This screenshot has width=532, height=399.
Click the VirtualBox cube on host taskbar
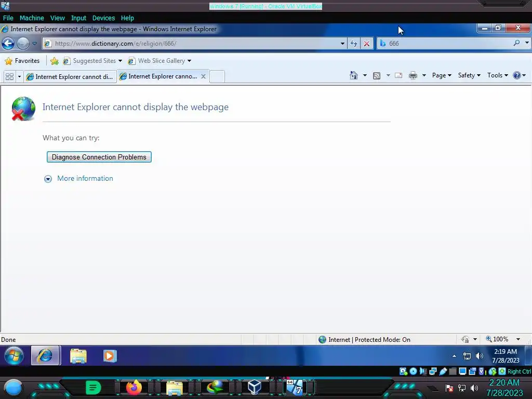[255, 387]
